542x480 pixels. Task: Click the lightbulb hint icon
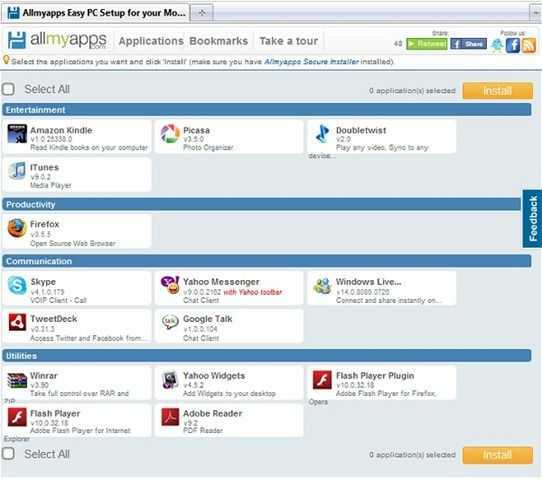(x=6, y=59)
